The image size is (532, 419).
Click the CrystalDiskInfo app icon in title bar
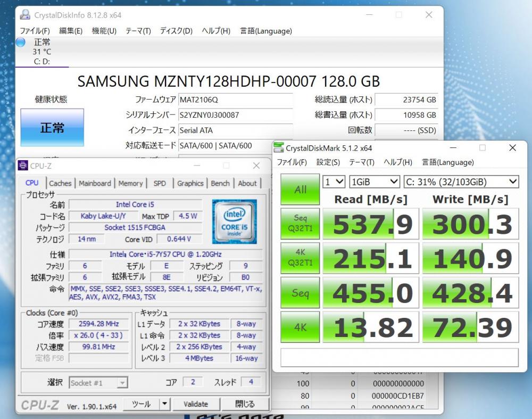click(25, 15)
